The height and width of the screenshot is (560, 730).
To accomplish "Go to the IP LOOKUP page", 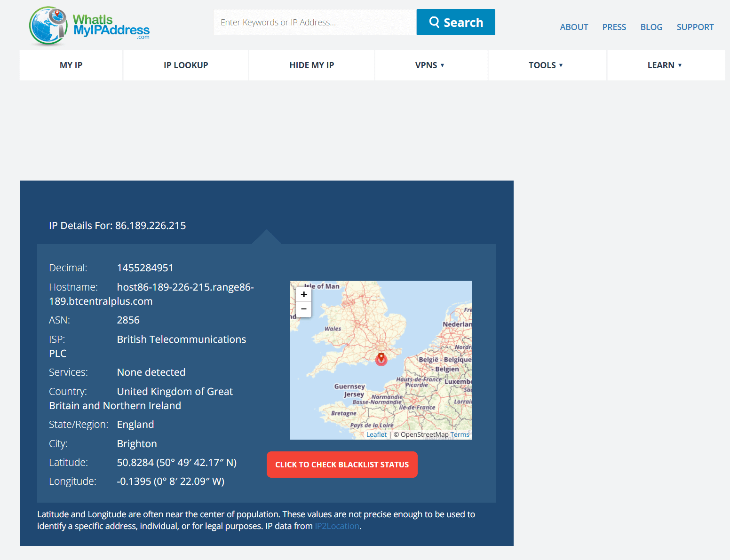I will point(186,65).
